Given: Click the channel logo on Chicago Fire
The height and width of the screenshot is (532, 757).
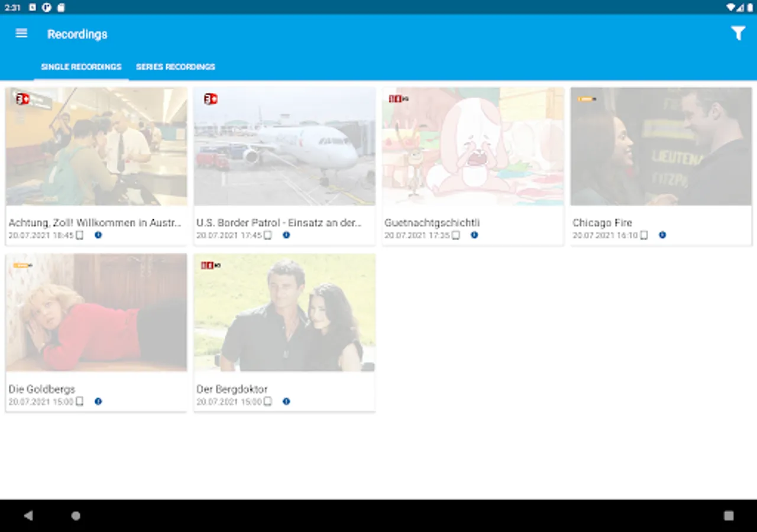Looking at the screenshot, I should [x=587, y=99].
